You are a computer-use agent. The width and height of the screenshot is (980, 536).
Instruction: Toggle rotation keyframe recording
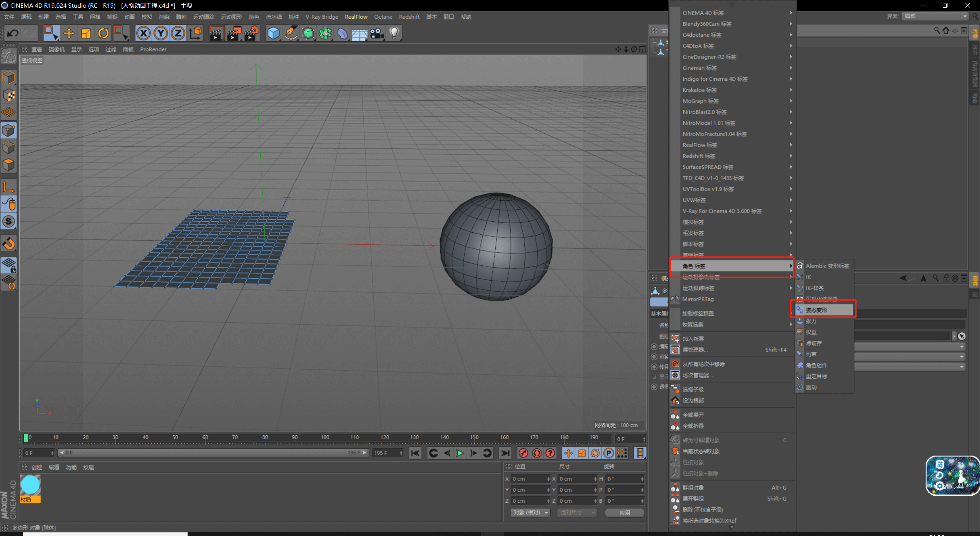pyautogui.click(x=595, y=453)
